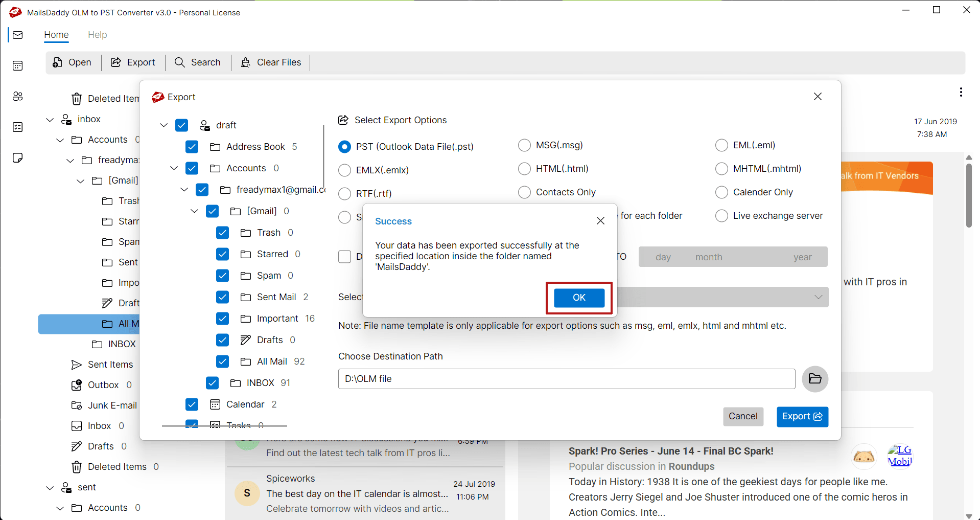Select Live exchange server option
The image size is (980, 520).
point(721,216)
